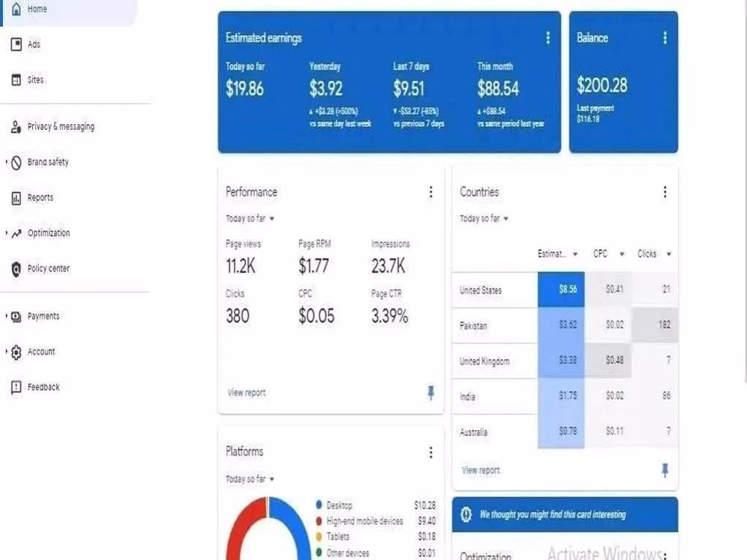This screenshot has height=560, width=747.
Task: Open the Estimated earnings card options menu
Action: point(548,37)
